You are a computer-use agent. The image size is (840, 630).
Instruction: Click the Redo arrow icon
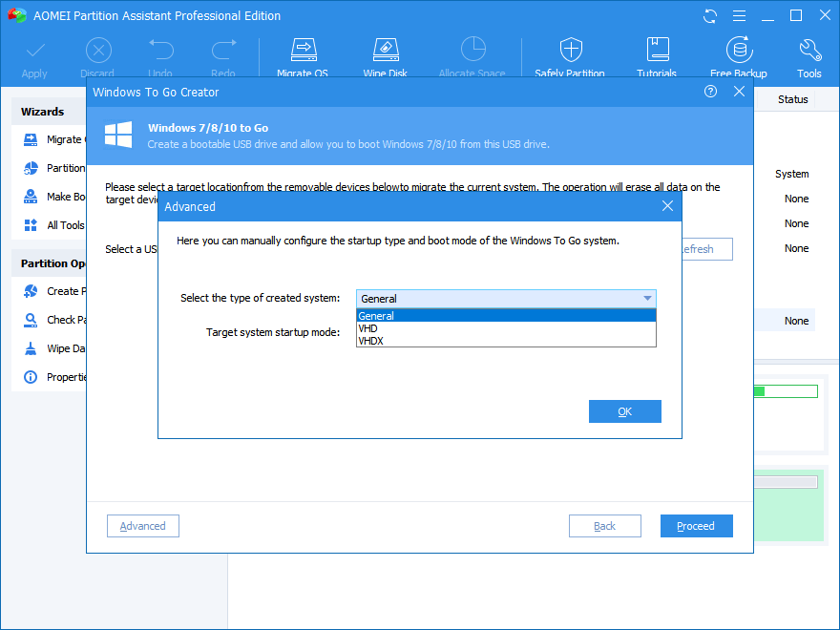tap(224, 50)
